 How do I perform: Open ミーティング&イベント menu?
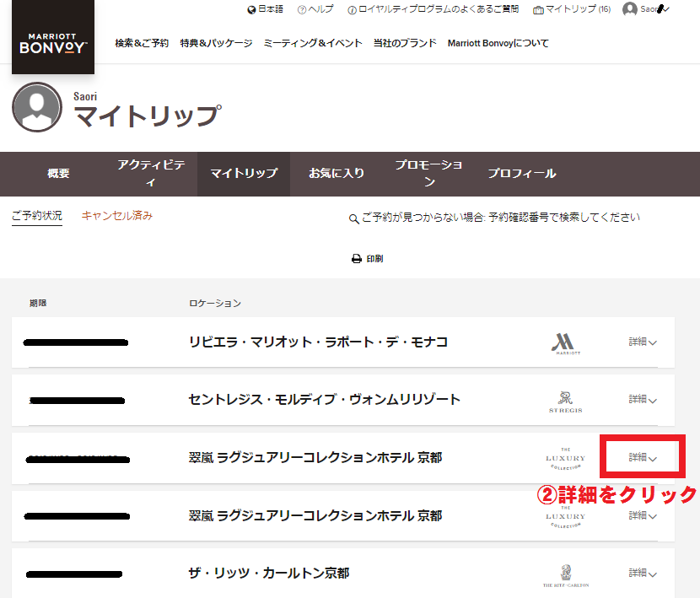click(313, 43)
